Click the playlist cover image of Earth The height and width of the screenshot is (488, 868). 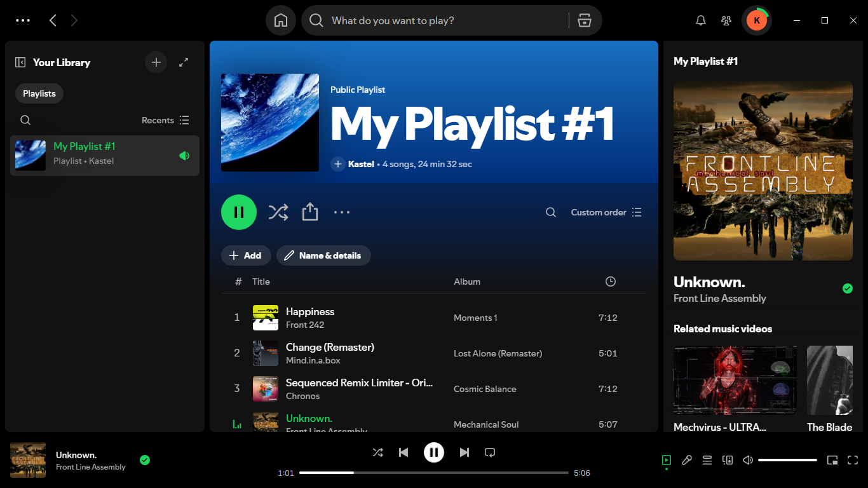click(270, 123)
